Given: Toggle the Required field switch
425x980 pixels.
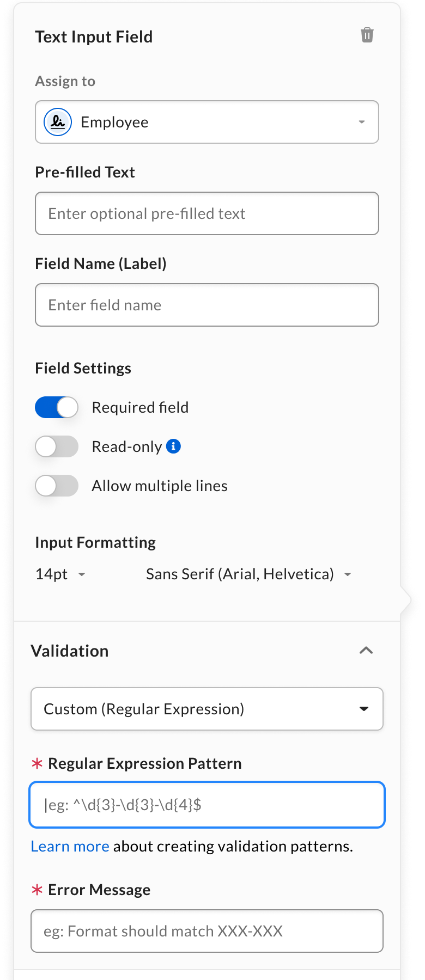Looking at the screenshot, I should (x=57, y=407).
